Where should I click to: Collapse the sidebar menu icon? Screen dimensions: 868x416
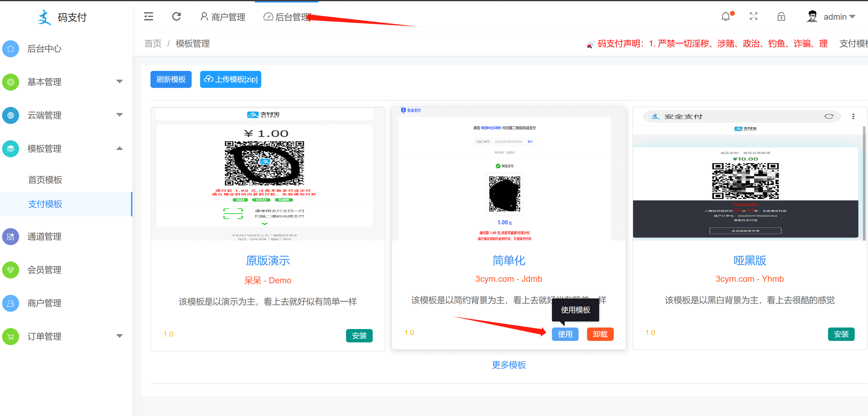coord(148,17)
